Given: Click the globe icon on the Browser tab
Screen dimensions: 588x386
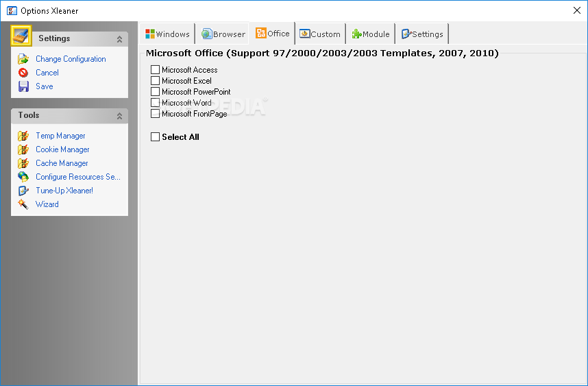Looking at the screenshot, I should click(x=207, y=34).
